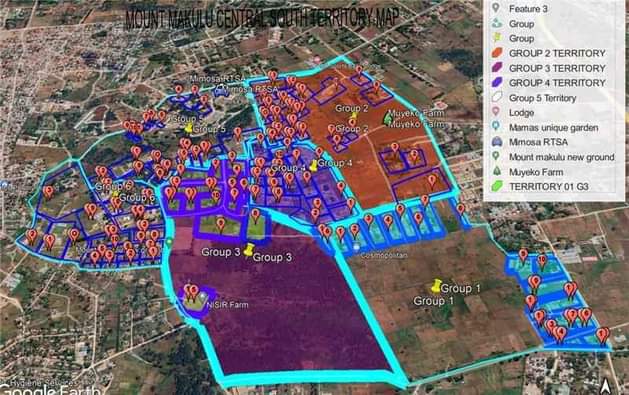Select the white Group 5 Territory swatch
The image size is (629, 395).
coord(497,97)
